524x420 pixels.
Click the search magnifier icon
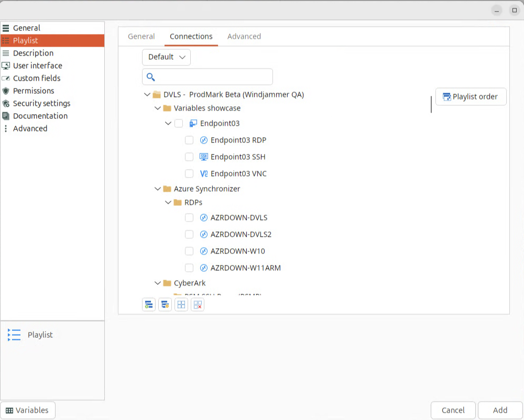tap(151, 77)
